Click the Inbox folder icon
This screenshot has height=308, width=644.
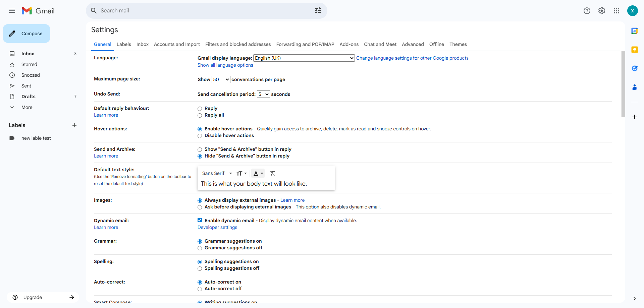pos(12,54)
